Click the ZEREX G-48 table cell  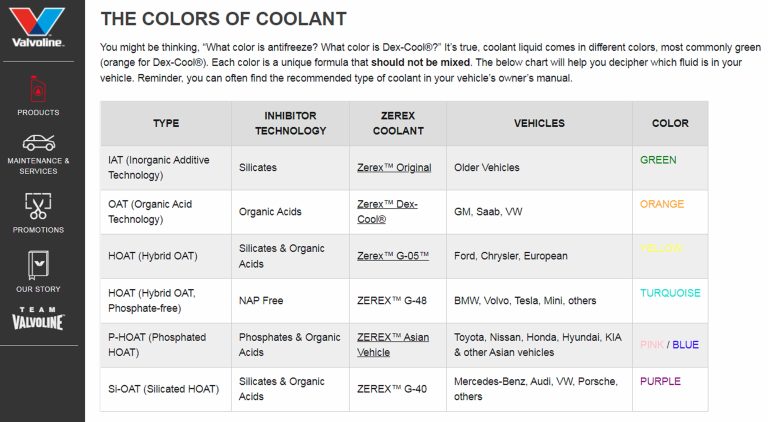click(392, 300)
